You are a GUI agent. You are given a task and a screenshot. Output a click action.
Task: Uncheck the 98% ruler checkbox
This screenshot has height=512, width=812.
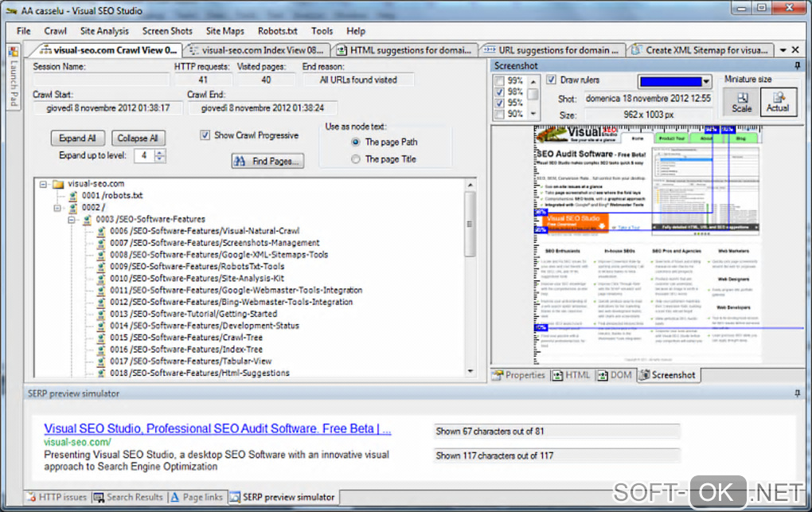(x=500, y=92)
